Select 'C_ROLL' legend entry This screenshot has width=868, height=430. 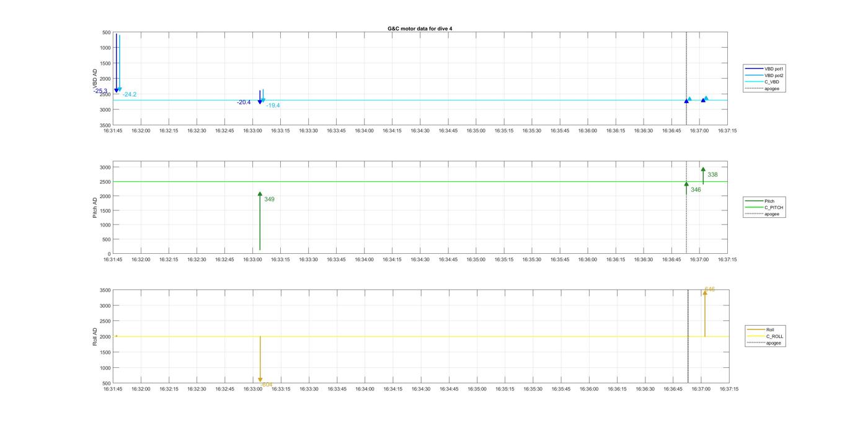tap(766, 336)
